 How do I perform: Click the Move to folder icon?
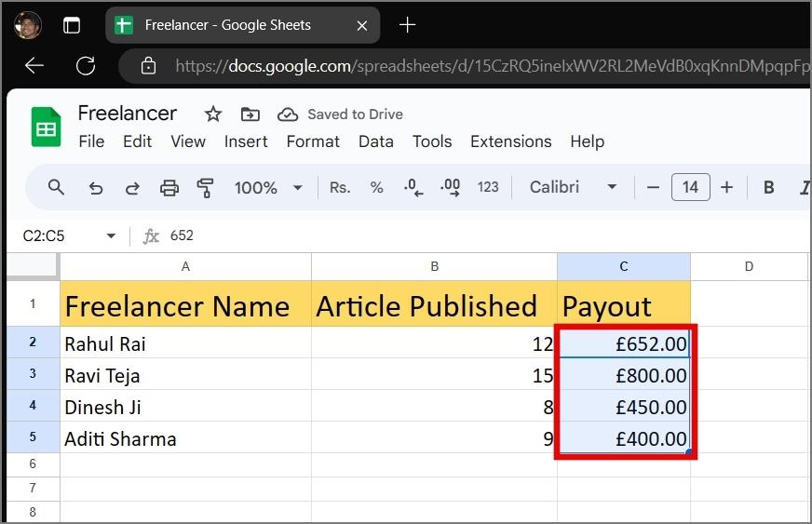tap(250, 114)
